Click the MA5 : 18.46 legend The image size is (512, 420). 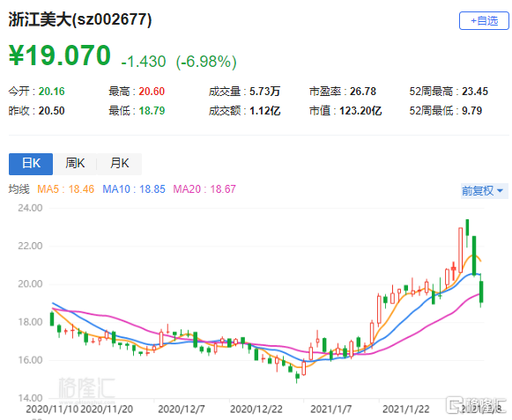pos(65,189)
